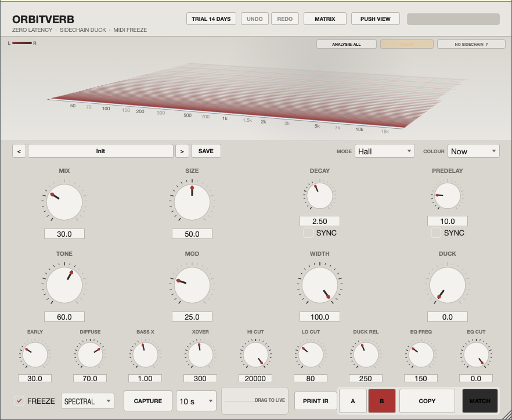Click the COPY button

coord(427,401)
